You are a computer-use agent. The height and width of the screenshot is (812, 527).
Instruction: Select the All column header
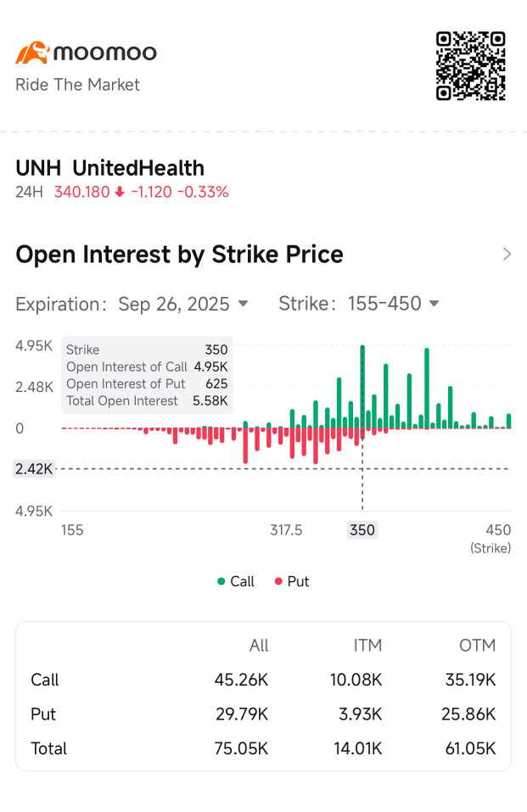(x=259, y=646)
